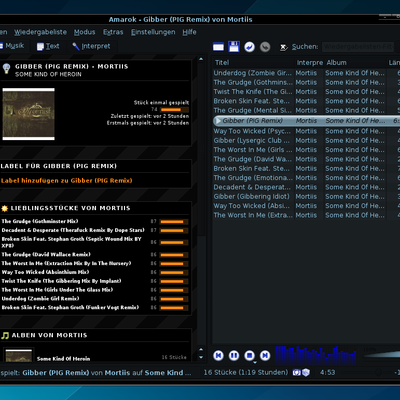
Task: Open the Extras menu
Action: [113, 32]
